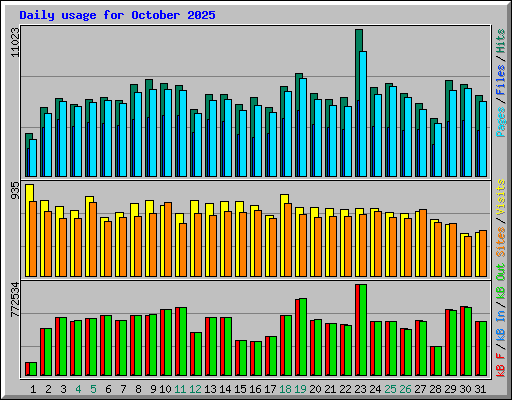Click the orange Sites bar for day 31
This screenshot has width=512, height=400.
(x=483, y=253)
